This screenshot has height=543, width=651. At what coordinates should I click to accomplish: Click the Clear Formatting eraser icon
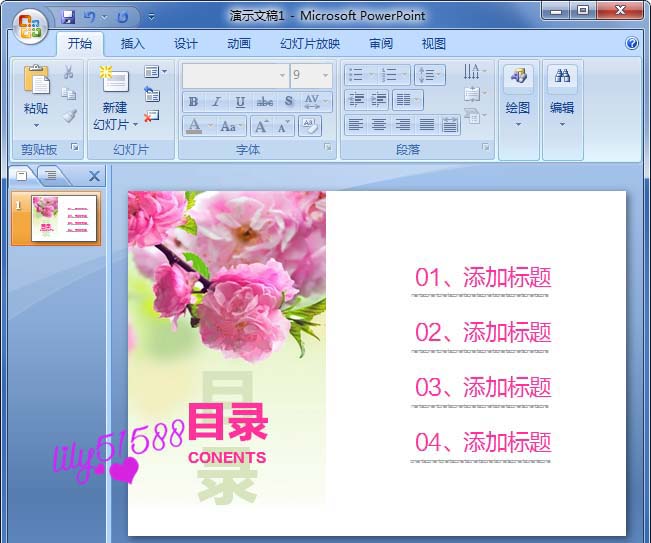310,126
